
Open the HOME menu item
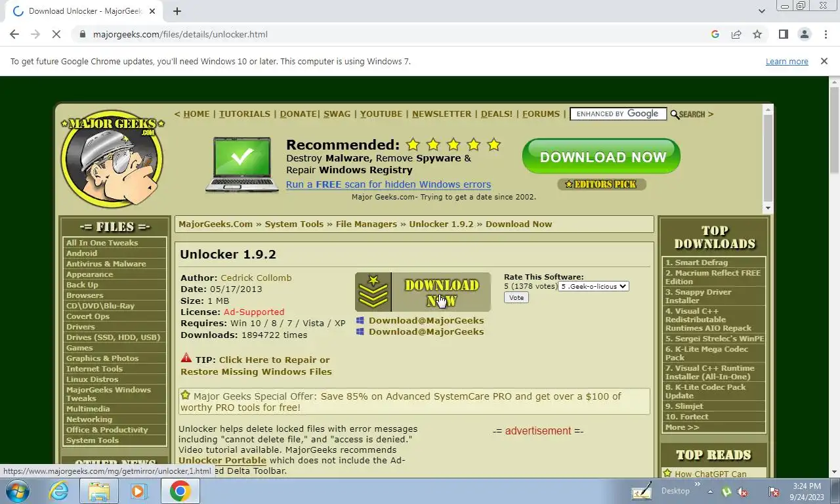tap(196, 114)
